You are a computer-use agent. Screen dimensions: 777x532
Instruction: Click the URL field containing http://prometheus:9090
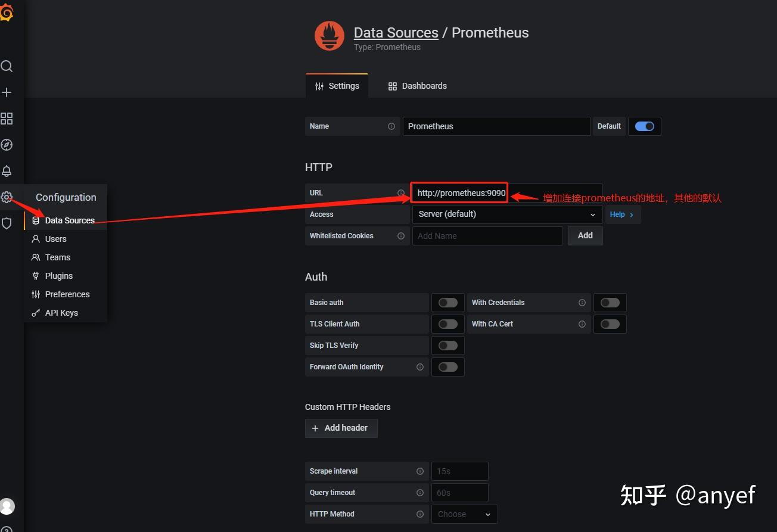pyautogui.click(x=459, y=192)
